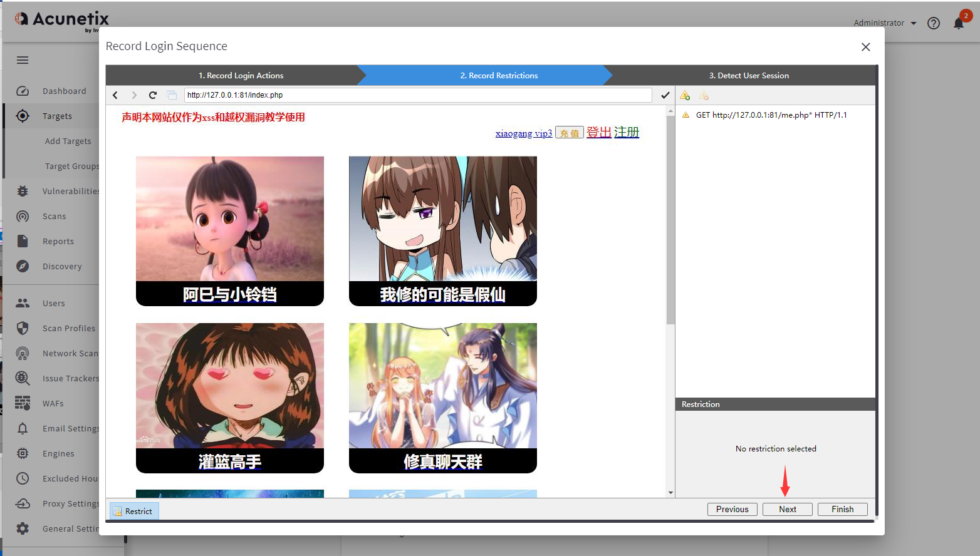Click the Next button

(788, 509)
